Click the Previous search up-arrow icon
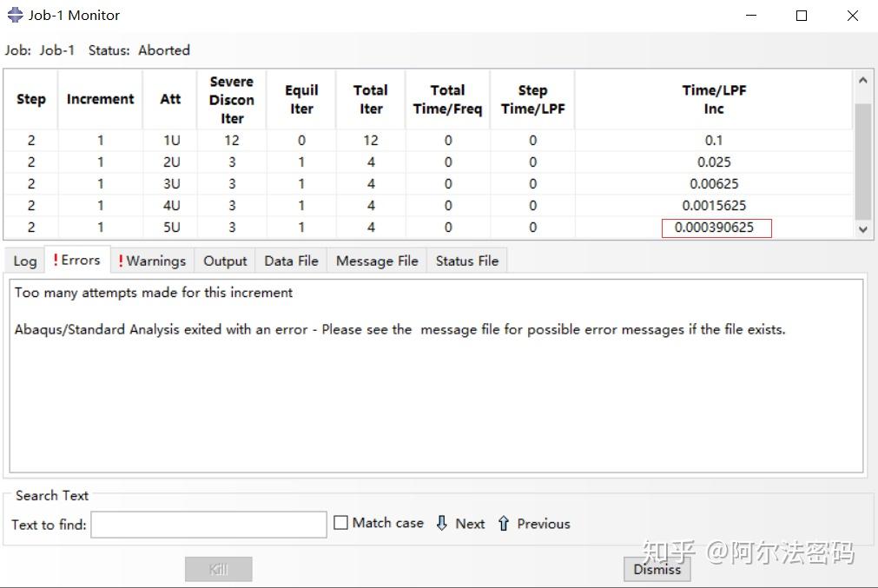The height and width of the screenshot is (588, 878). pyautogui.click(x=504, y=523)
